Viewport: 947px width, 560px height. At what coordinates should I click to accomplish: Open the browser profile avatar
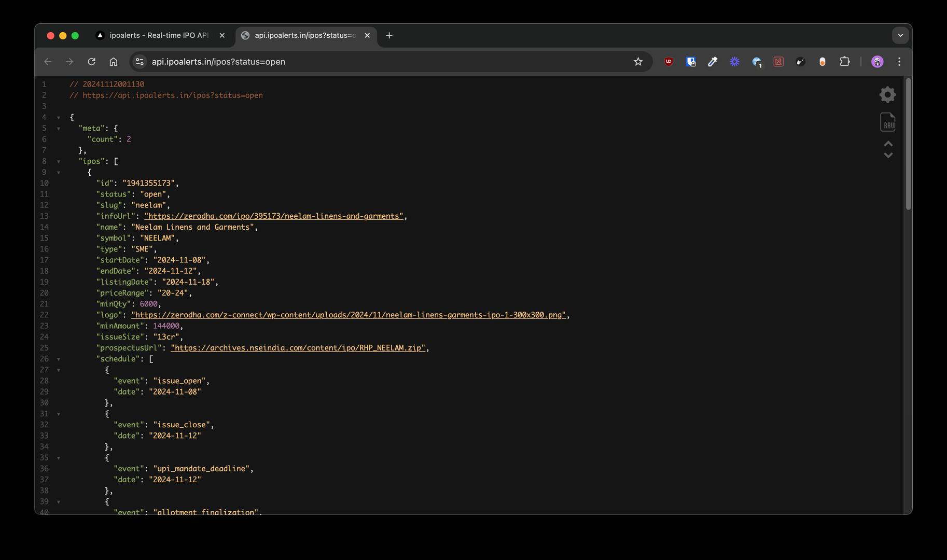coord(877,61)
